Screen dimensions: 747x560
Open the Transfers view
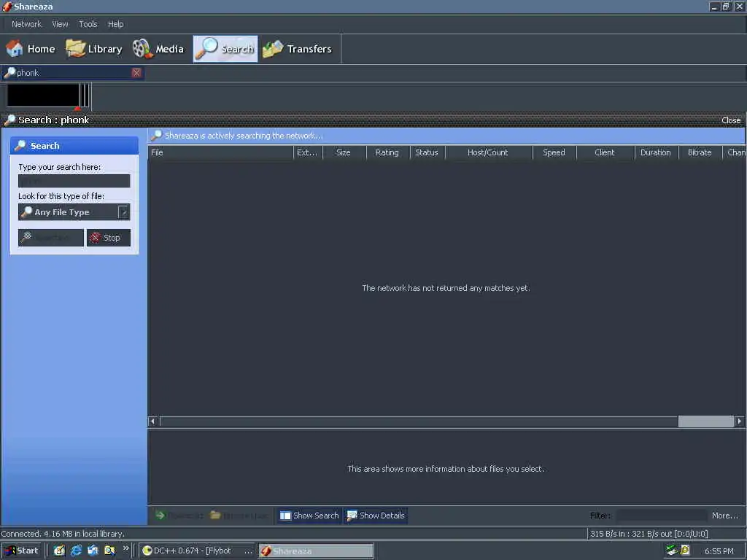298,49
